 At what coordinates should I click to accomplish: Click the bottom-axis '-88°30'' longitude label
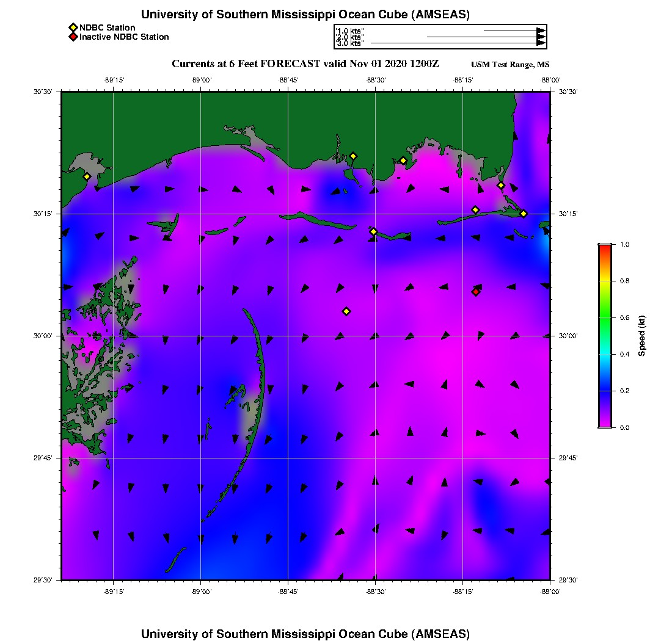376,592
